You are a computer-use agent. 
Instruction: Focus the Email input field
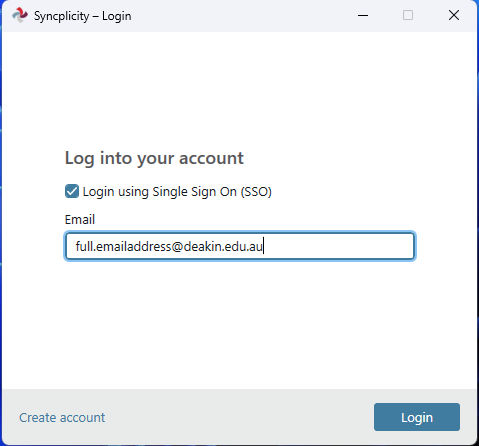coord(240,246)
